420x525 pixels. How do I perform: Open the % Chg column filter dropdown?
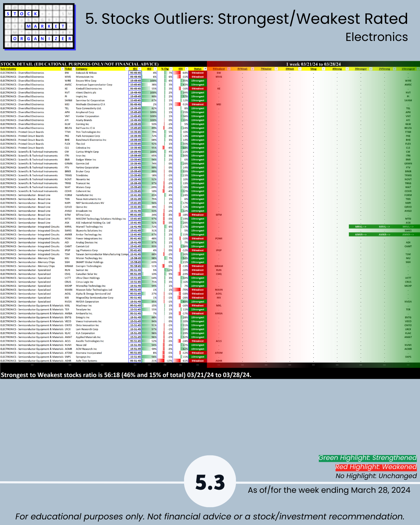pos(171,69)
